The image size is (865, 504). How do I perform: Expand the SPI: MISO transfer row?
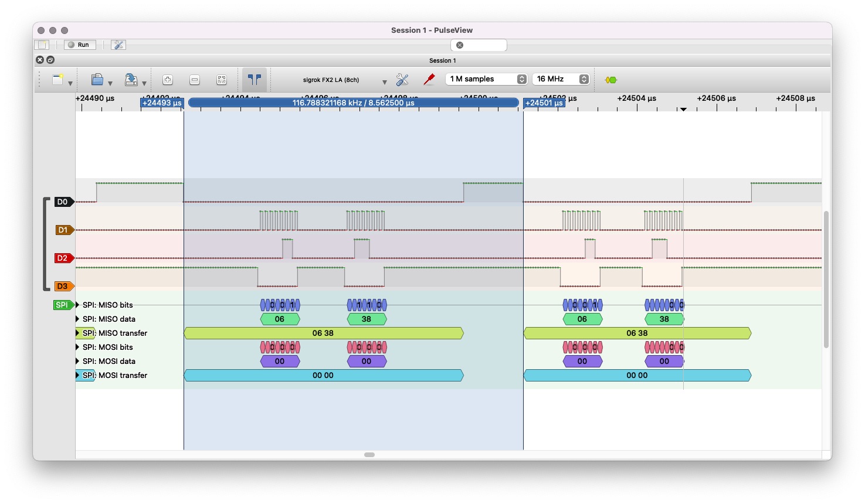point(77,333)
